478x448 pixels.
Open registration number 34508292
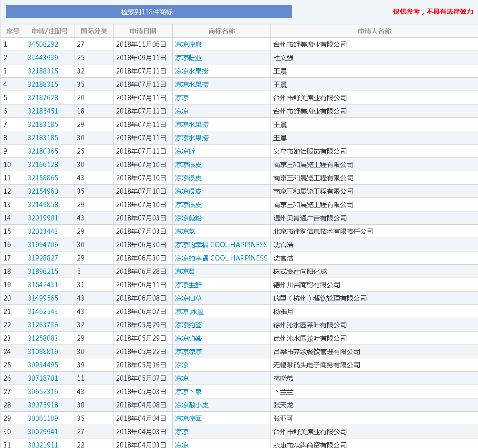click(43, 44)
